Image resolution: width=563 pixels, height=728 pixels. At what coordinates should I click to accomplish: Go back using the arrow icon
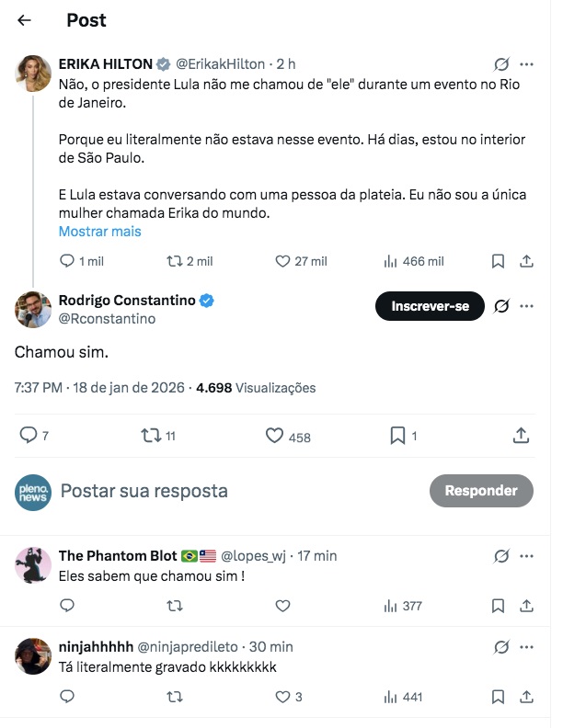click(24, 20)
